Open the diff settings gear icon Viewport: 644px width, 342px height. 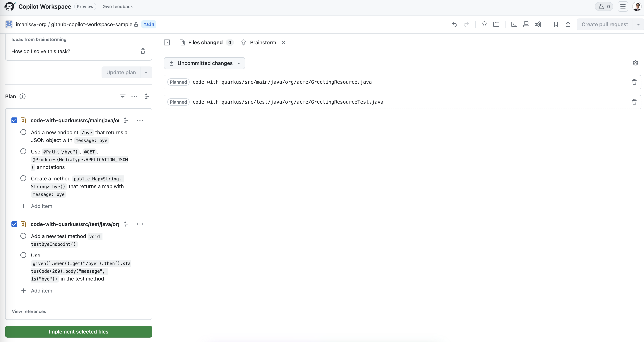point(635,63)
